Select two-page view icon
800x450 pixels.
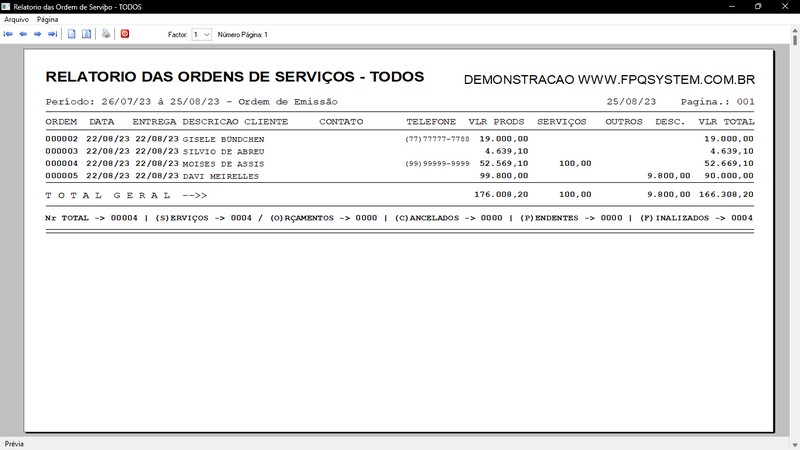[87, 34]
